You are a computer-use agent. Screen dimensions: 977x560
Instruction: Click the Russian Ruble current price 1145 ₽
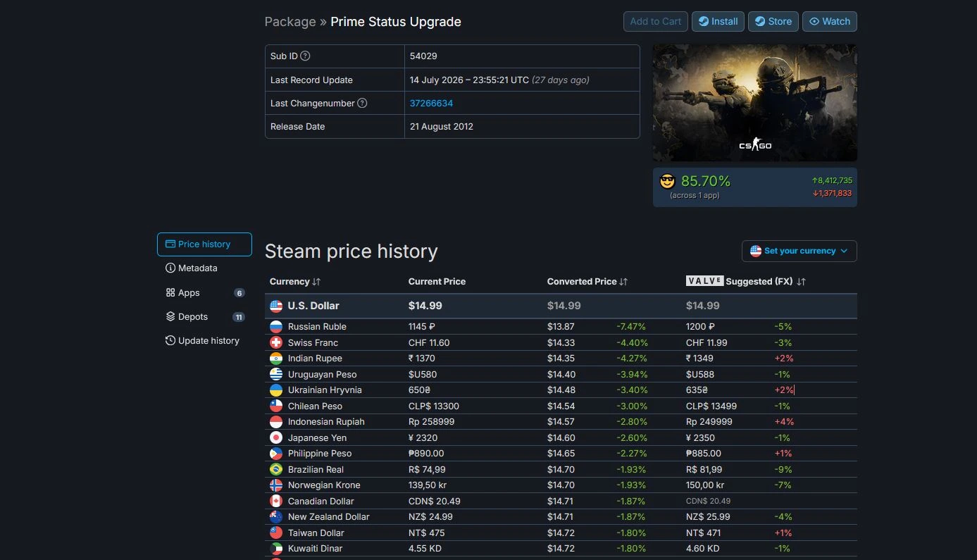point(422,327)
